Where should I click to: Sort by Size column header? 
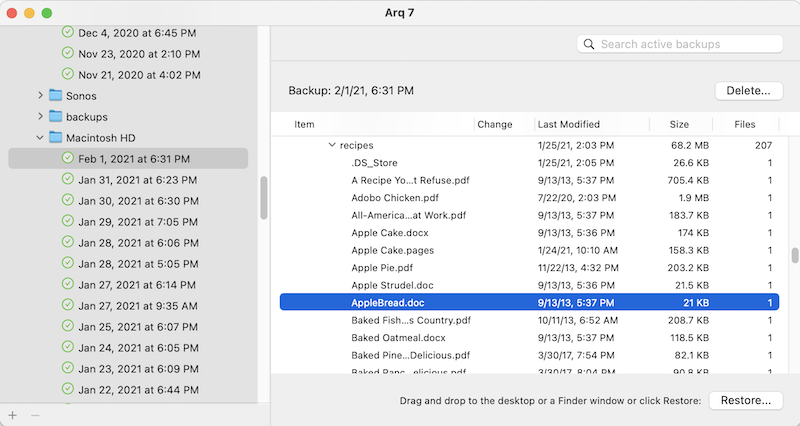coord(679,125)
